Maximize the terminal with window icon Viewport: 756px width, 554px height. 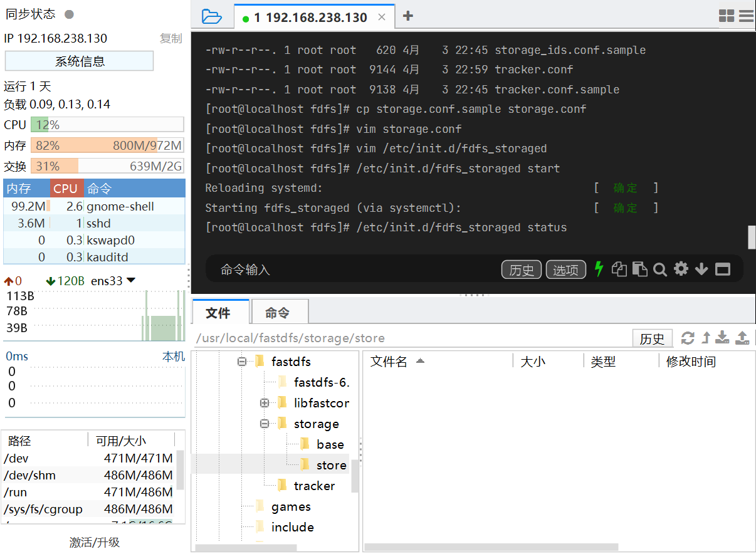pyautogui.click(x=723, y=269)
